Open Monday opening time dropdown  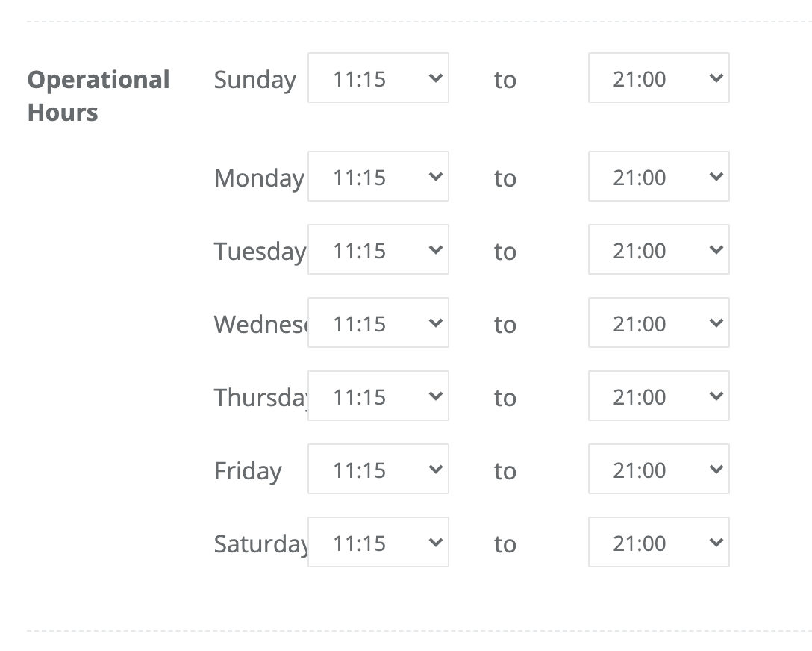(378, 177)
